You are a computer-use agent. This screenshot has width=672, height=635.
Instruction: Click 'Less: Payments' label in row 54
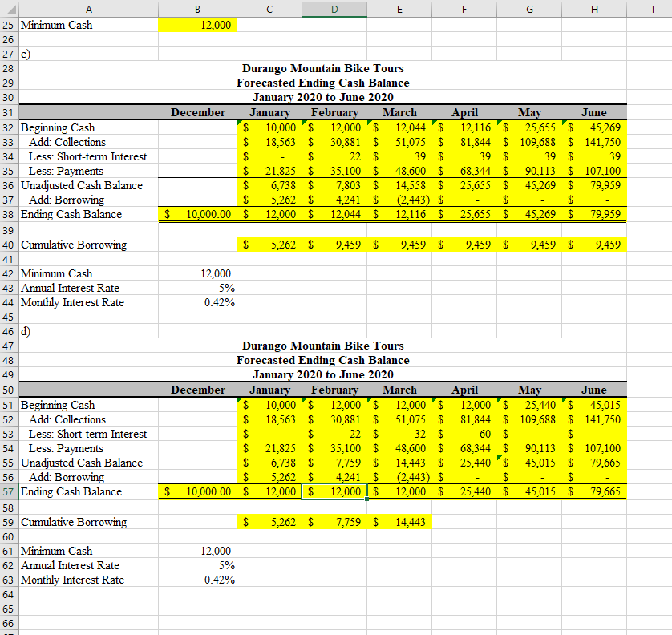click(x=66, y=448)
